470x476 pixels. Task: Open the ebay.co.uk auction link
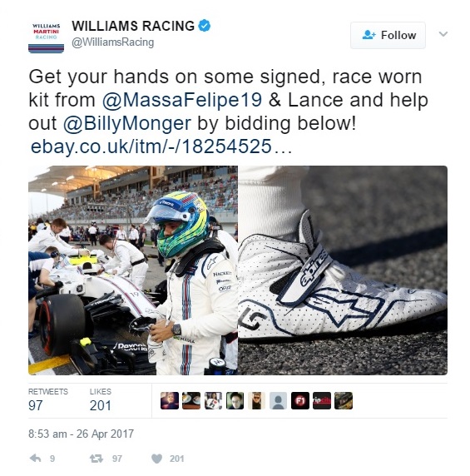161,146
